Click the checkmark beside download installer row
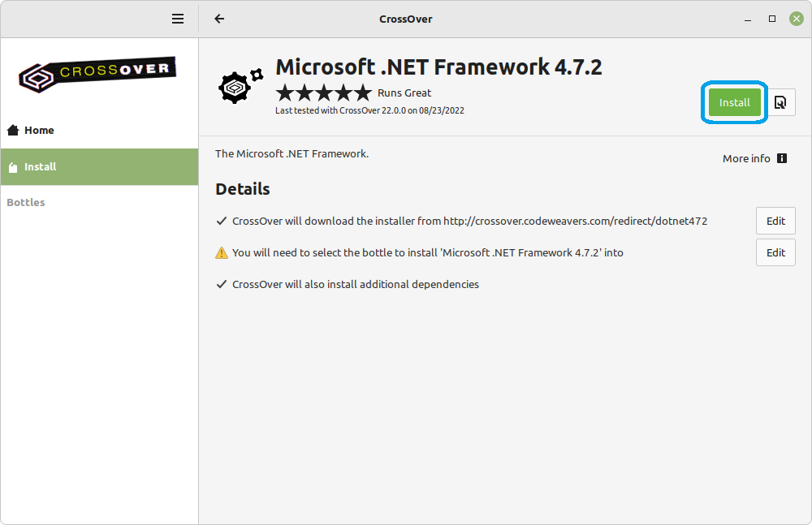 click(x=222, y=221)
